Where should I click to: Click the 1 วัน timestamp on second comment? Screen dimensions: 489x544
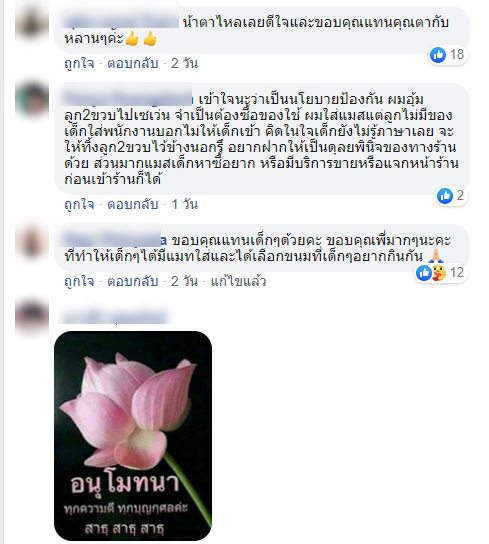click(185, 204)
